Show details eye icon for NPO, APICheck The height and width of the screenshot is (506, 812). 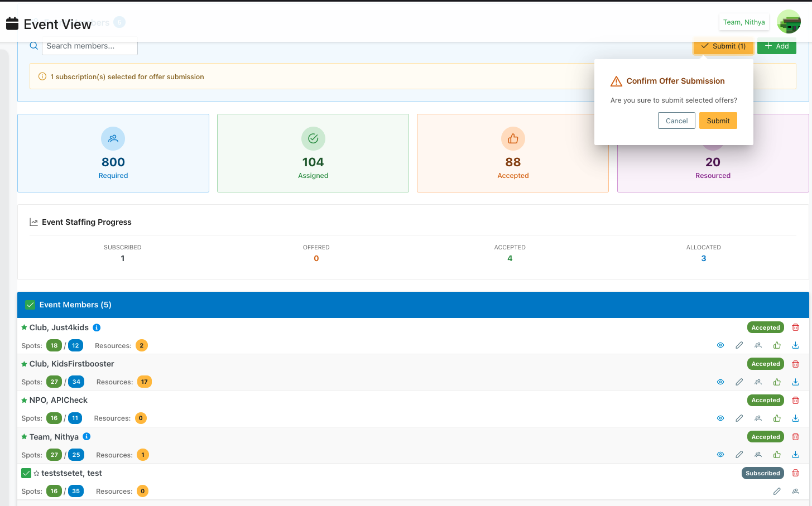click(720, 418)
